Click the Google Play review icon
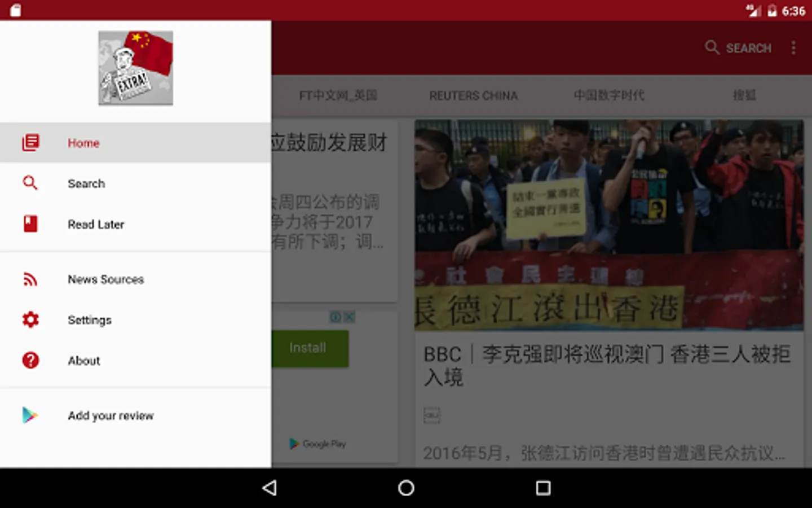This screenshot has width=812, height=508. [30, 415]
